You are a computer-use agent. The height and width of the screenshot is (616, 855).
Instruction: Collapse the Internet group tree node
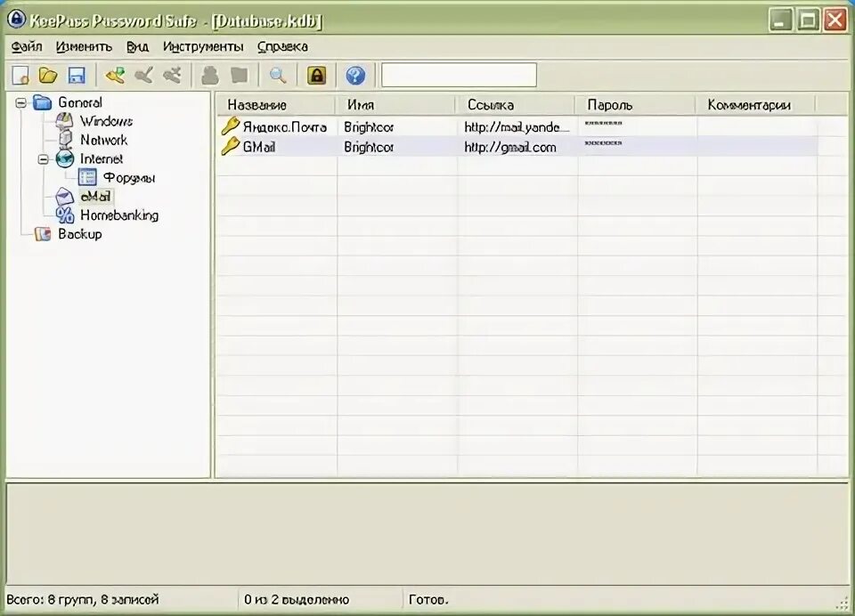tap(43, 159)
